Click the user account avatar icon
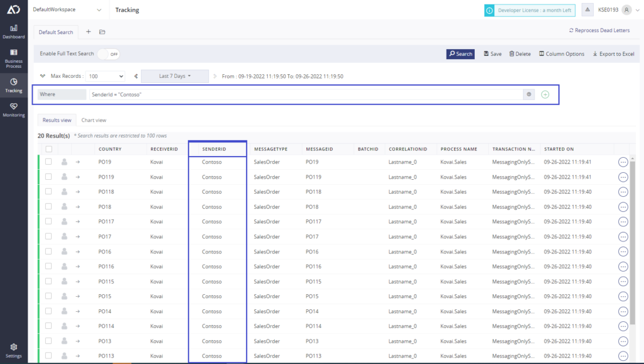Viewport: 644px width, 364px height. pos(626,10)
